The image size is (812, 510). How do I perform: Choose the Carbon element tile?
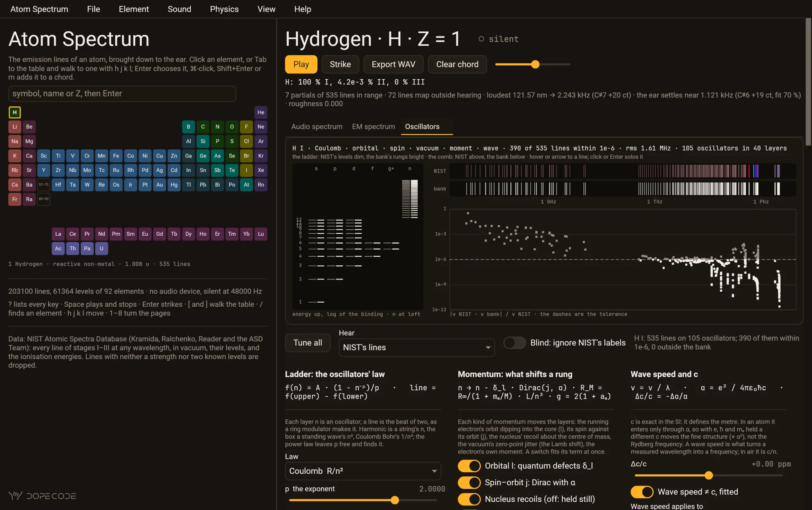[203, 127]
